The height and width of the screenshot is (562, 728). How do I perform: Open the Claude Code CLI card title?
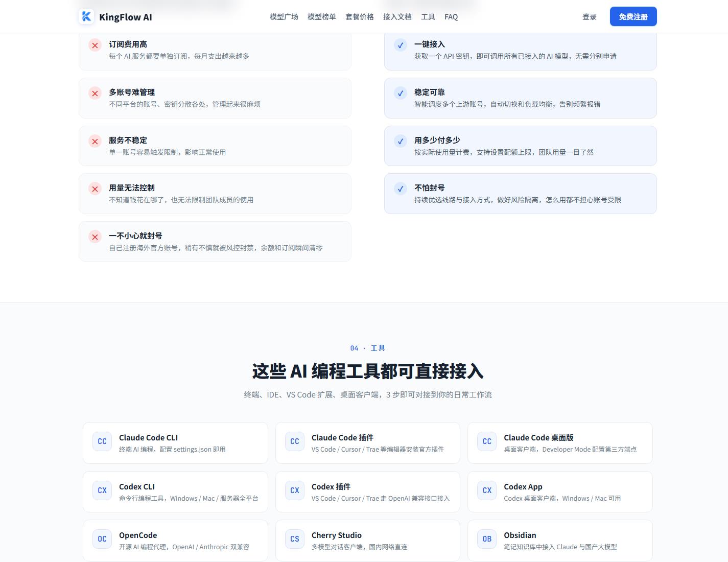(149, 438)
